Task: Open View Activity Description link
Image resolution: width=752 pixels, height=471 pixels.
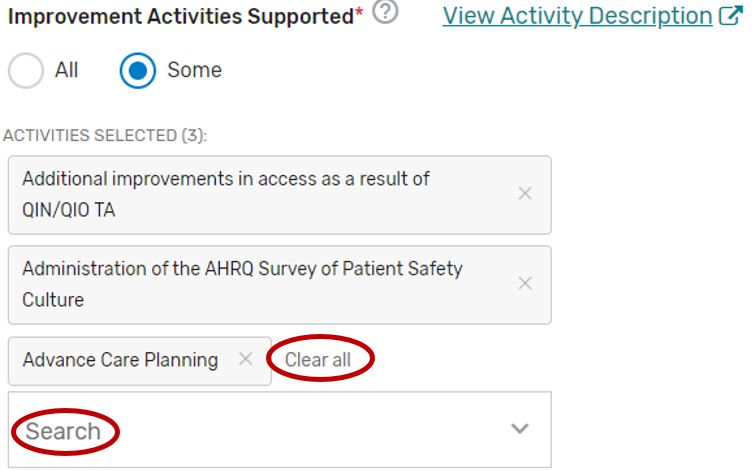Action: tap(577, 16)
